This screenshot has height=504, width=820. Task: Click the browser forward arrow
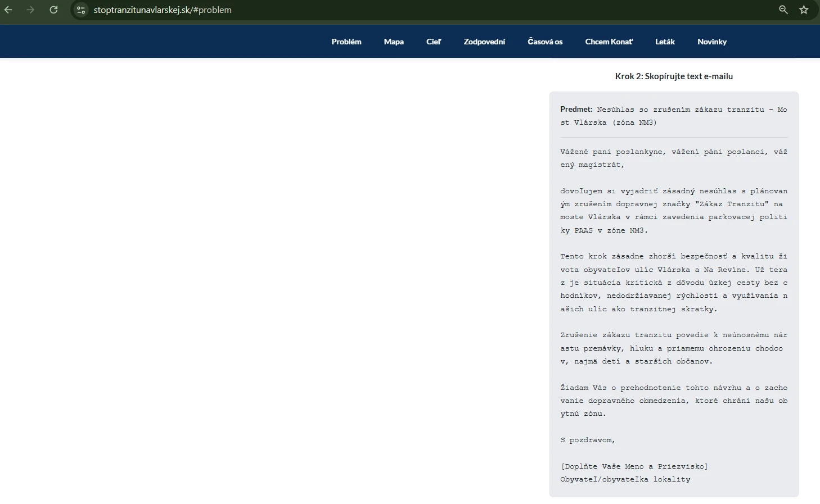(30, 10)
